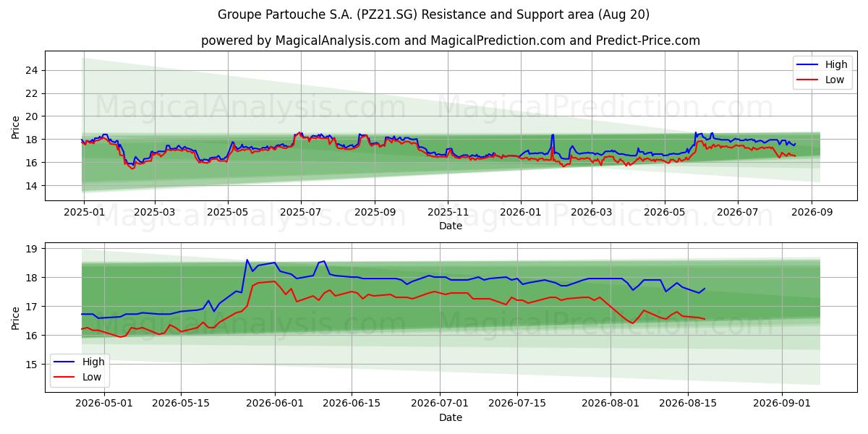Click the top chart 'Price' axis label
Image resolution: width=868 pixels, height=434 pixels.
click(x=16, y=127)
